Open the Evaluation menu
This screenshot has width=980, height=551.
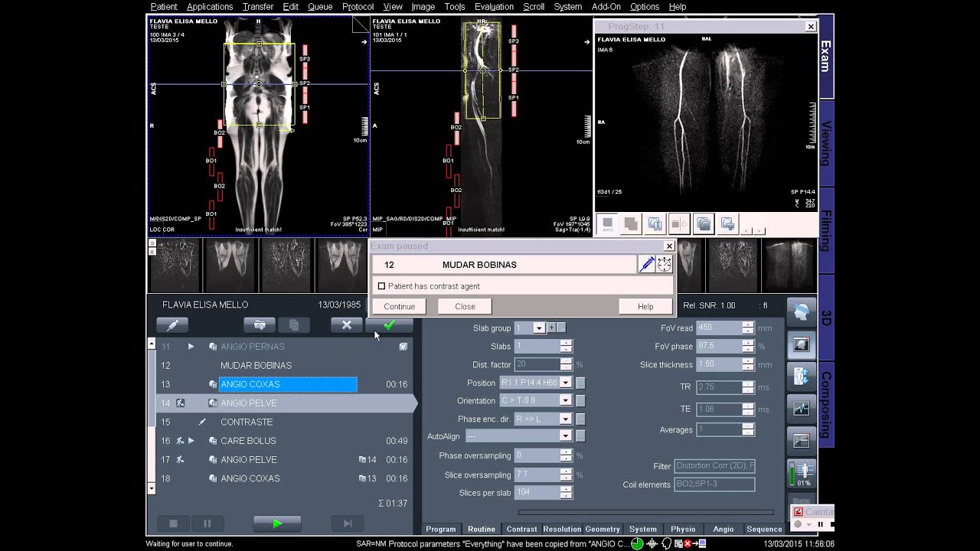(x=494, y=7)
